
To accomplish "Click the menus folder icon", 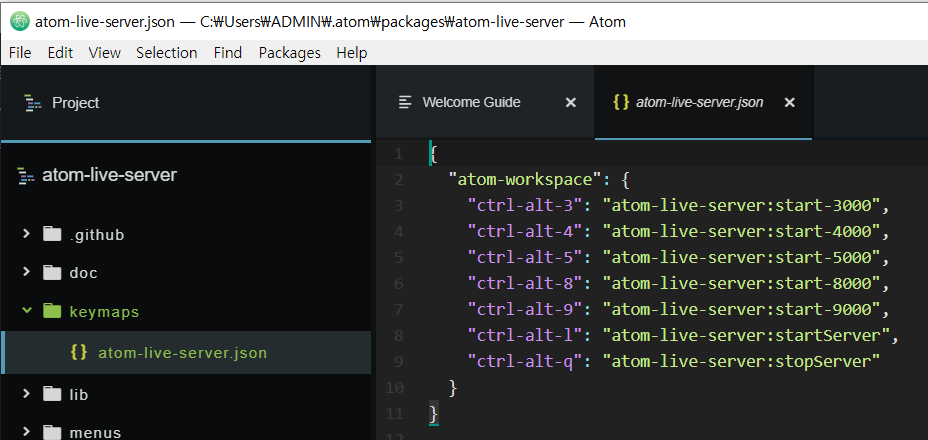I will pos(52,432).
